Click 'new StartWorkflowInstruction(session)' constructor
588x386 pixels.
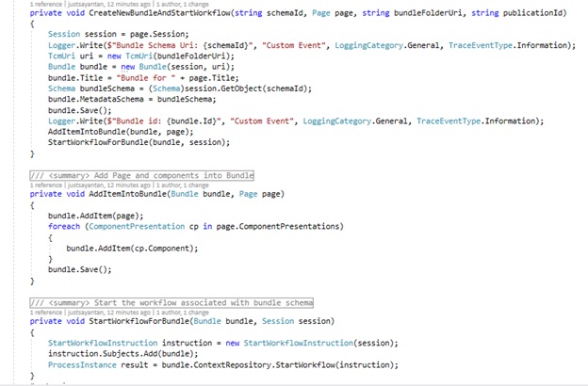(x=309, y=343)
